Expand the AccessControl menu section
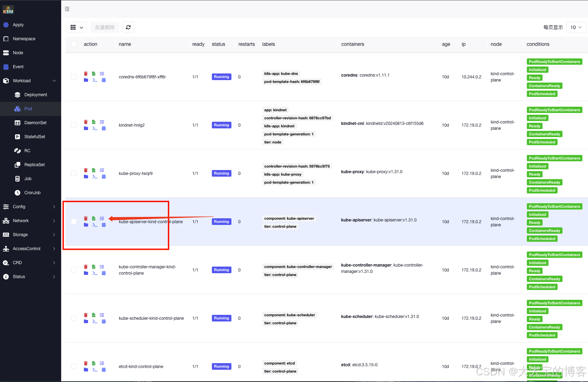Image resolution: width=588 pixels, height=382 pixels. coord(30,249)
